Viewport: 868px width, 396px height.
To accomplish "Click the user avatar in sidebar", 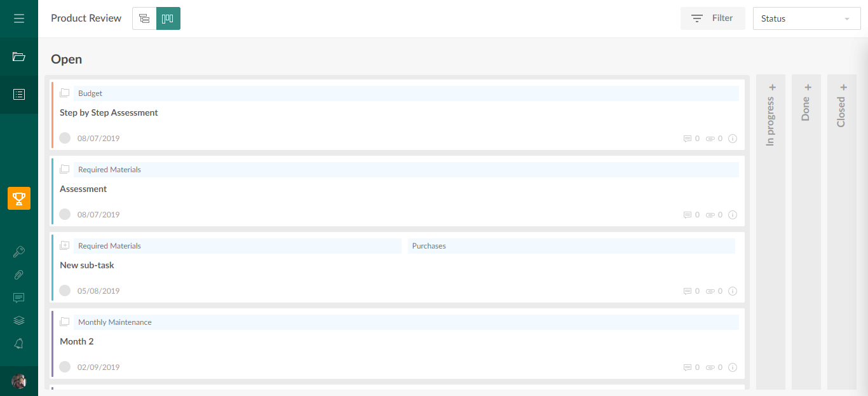I will coord(19,381).
